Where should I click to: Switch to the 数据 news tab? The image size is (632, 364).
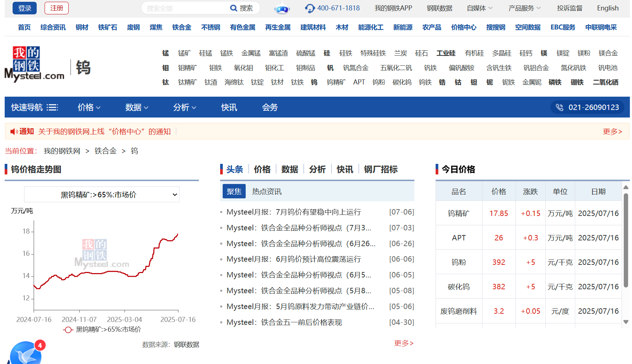[290, 169]
